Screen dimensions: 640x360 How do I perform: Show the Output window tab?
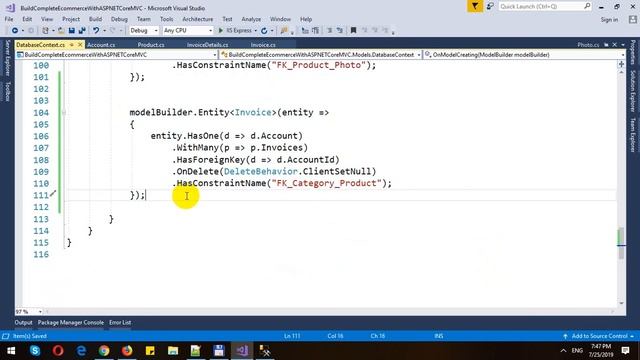point(23,322)
